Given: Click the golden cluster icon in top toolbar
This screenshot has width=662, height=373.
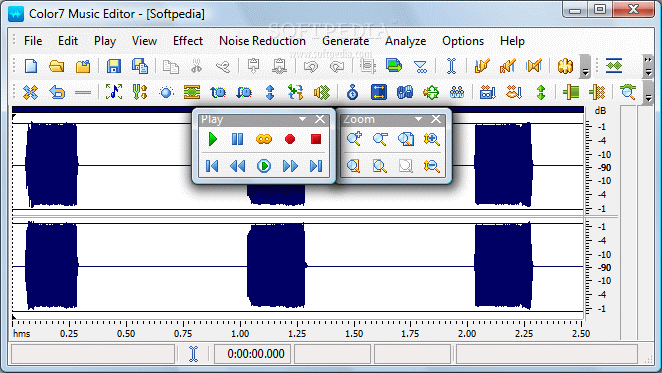Looking at the screenshot, I should pos(565,66).
